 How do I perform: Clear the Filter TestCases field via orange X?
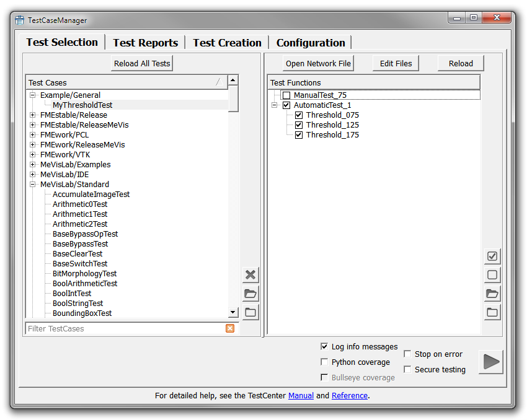click(x=230, y=328)
